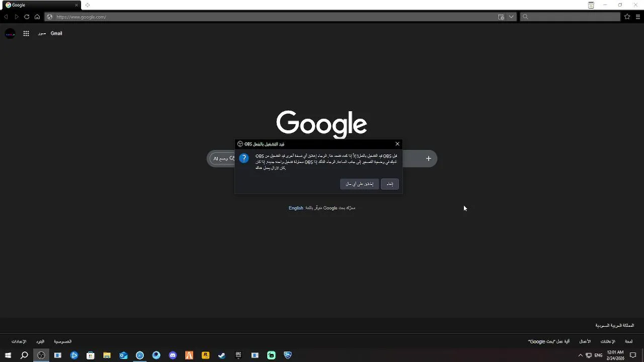This screenshot has width=644, height=362.
Task: Close the Google tab
Action: (76, 5)
